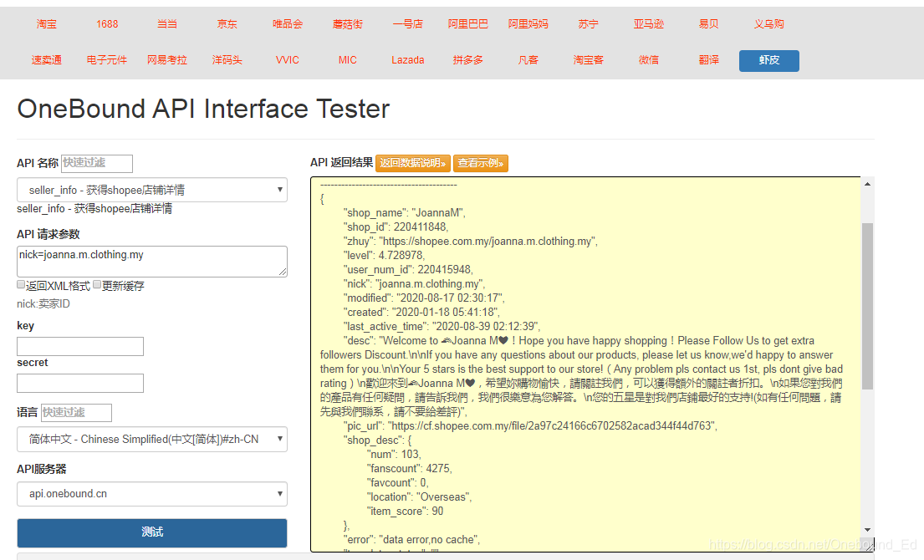The image size is (924, 560).
Task: Click the "level": 4.728978 line
Action: click(384, 256)
